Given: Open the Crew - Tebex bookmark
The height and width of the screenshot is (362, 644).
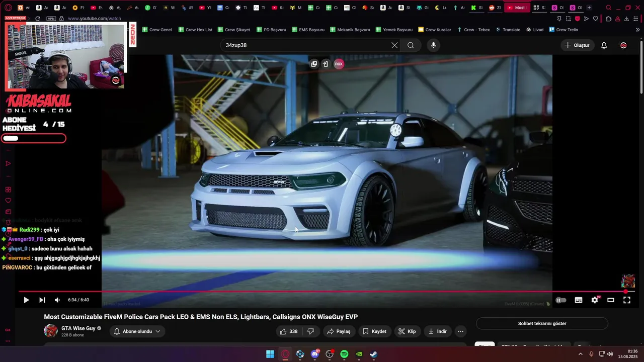Looking at the screenshot, I should tap(473, 30).
